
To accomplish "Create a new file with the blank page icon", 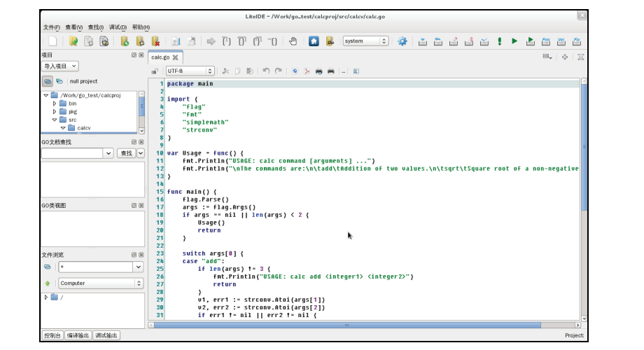I will click(x=52, y=41).
